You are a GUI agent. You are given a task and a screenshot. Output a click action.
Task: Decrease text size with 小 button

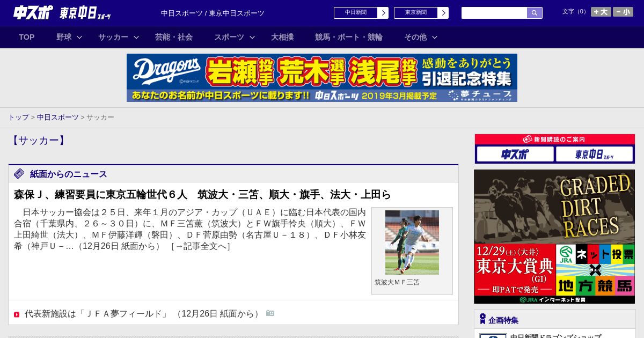click(623, 12)
